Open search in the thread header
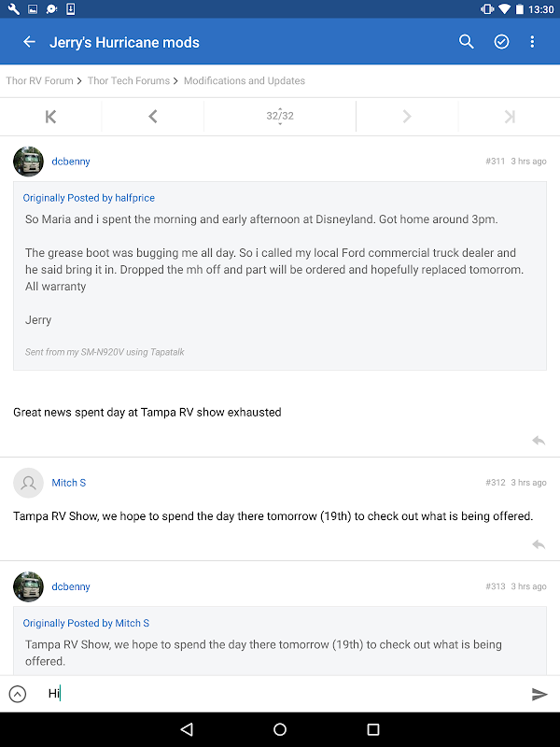Image resolution: width=560 pixels, height=747 pixels. tap(467, 42)
